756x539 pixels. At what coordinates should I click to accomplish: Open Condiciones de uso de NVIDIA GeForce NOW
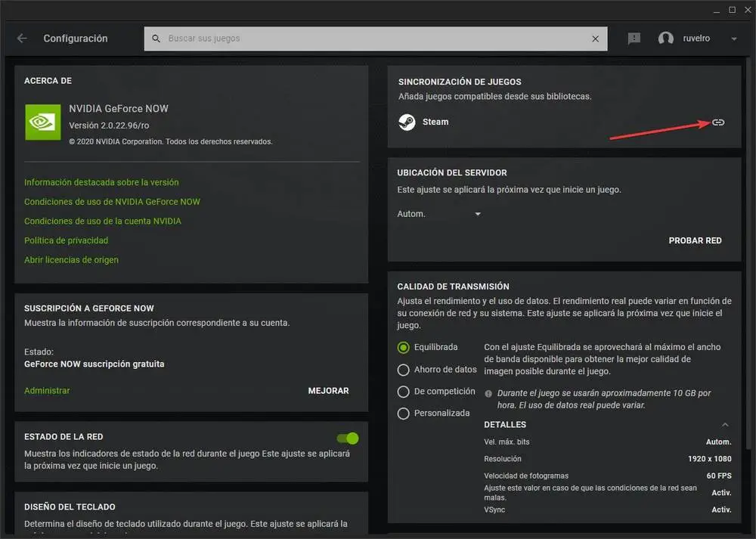tap(112, 202)
